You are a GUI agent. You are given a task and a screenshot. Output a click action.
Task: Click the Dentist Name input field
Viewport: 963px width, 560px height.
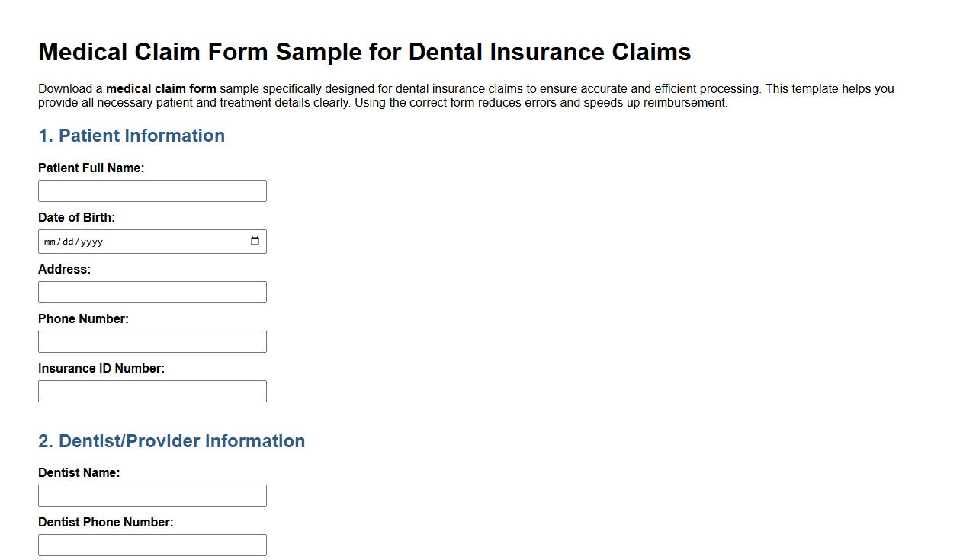click(x=152, y=495)
